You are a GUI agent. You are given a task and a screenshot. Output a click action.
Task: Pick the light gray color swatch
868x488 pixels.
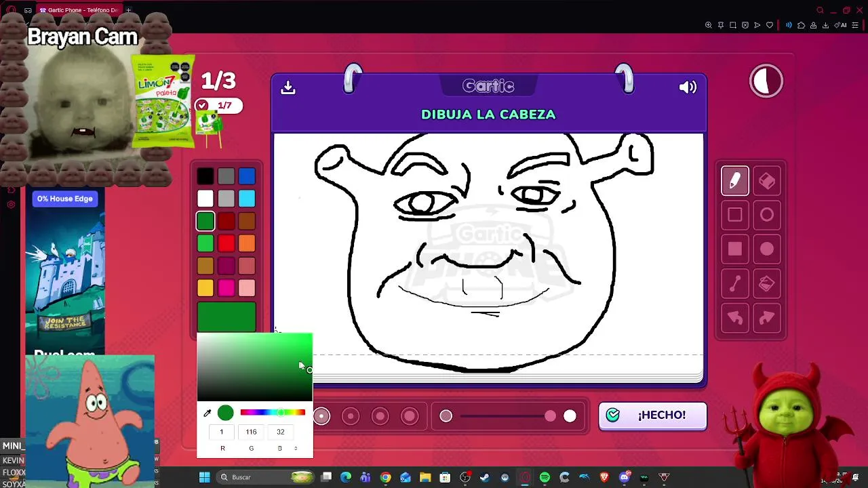point(226,199)
